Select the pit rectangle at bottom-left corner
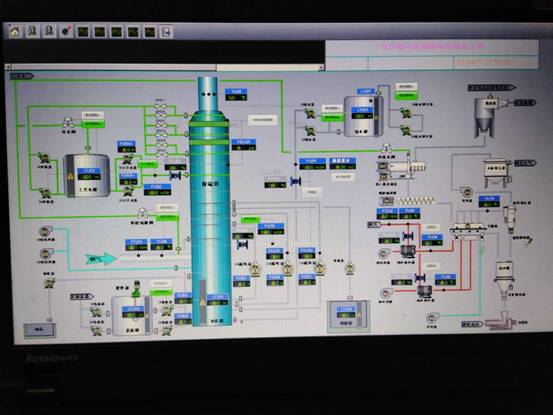553x415 pixels. tap(40, 330)
